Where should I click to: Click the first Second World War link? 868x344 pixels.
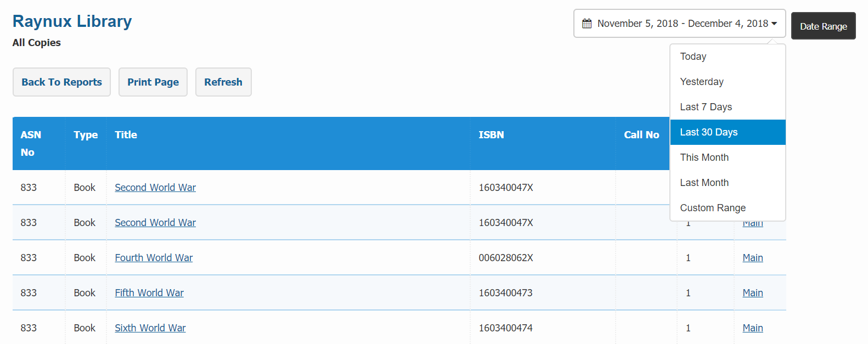click(155, 188)
